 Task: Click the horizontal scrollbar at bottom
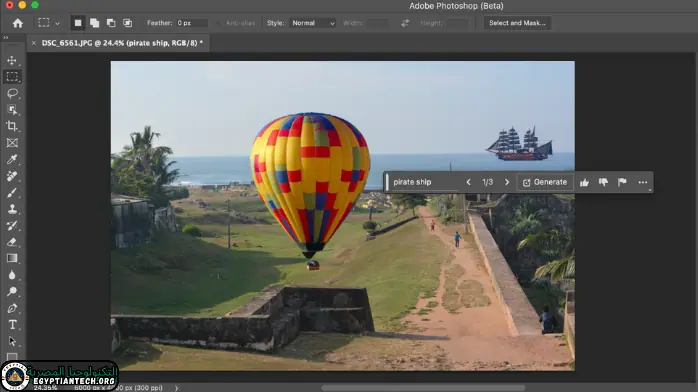click(x=423, y=388)
